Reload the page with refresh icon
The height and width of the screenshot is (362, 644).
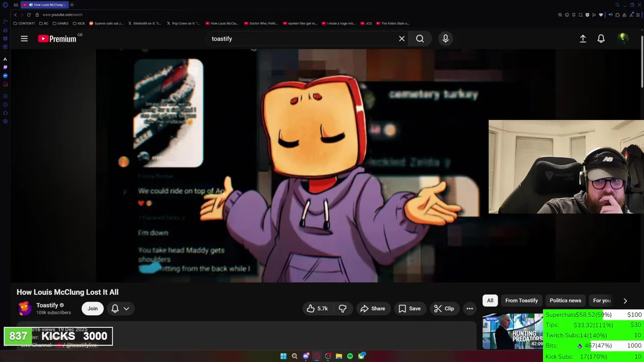(x=29, y=15)
